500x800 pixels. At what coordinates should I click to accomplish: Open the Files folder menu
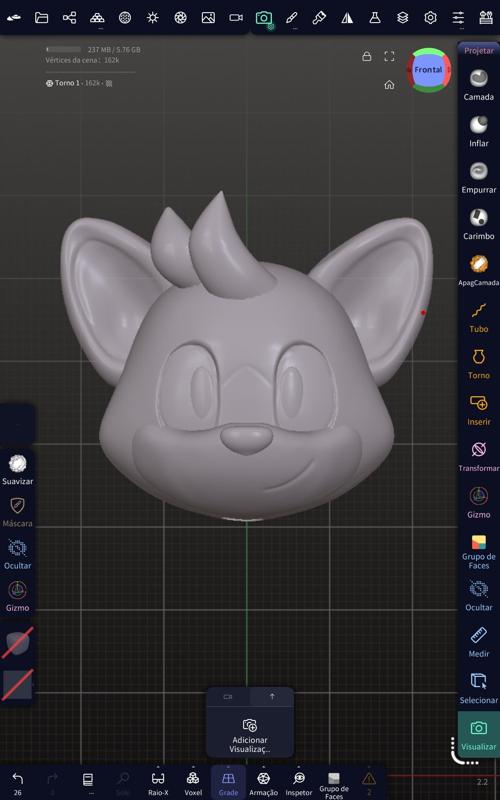41,18
